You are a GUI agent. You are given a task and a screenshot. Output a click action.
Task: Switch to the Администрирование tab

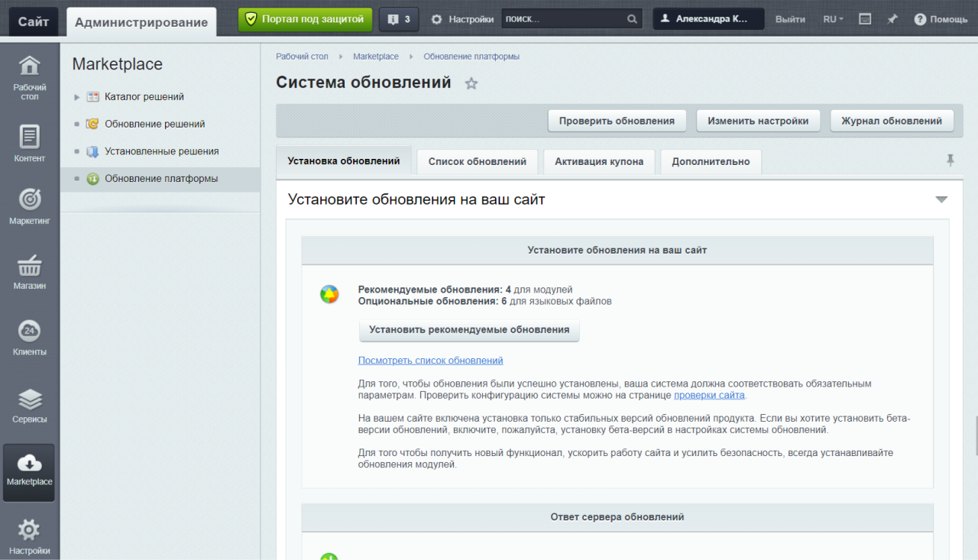click(x=141, y=22)
